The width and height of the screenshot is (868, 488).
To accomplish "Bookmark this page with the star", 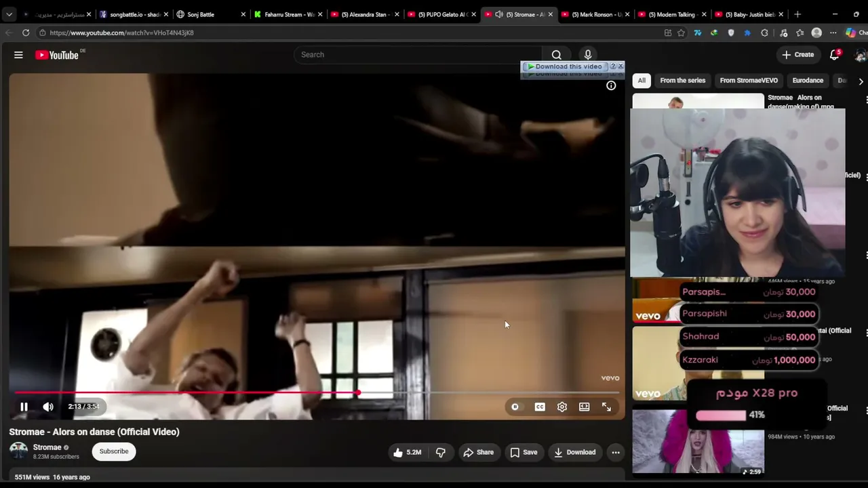I will pyautogui.click(x=681, y=33).
